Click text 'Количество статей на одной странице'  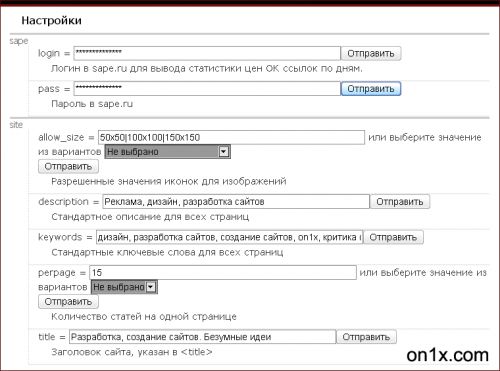pos(144,316)
